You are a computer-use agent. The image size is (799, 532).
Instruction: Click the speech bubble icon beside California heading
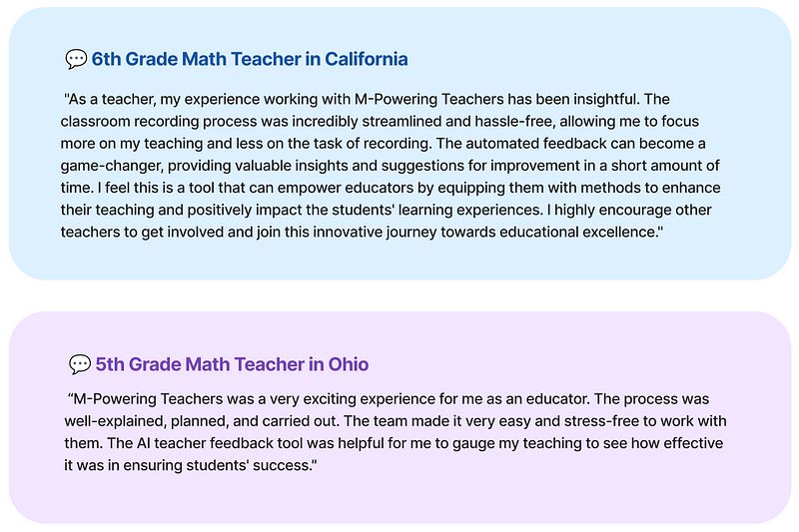(x=76, y=60)
